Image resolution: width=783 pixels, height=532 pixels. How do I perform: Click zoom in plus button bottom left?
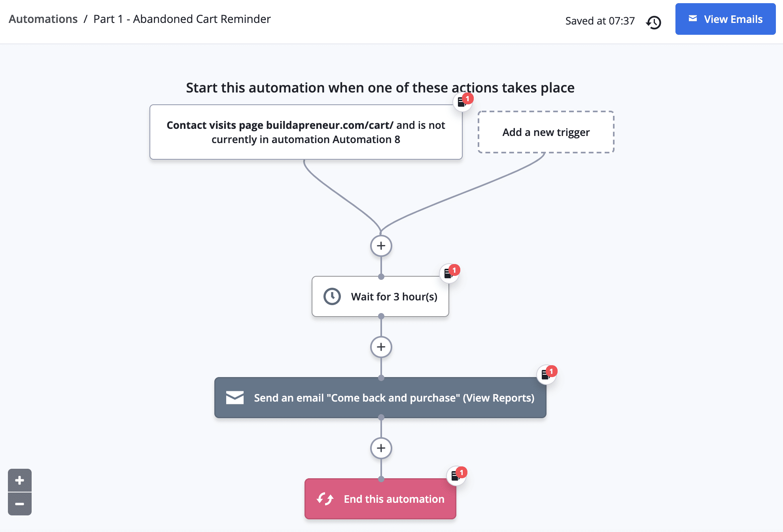point(19,480)
